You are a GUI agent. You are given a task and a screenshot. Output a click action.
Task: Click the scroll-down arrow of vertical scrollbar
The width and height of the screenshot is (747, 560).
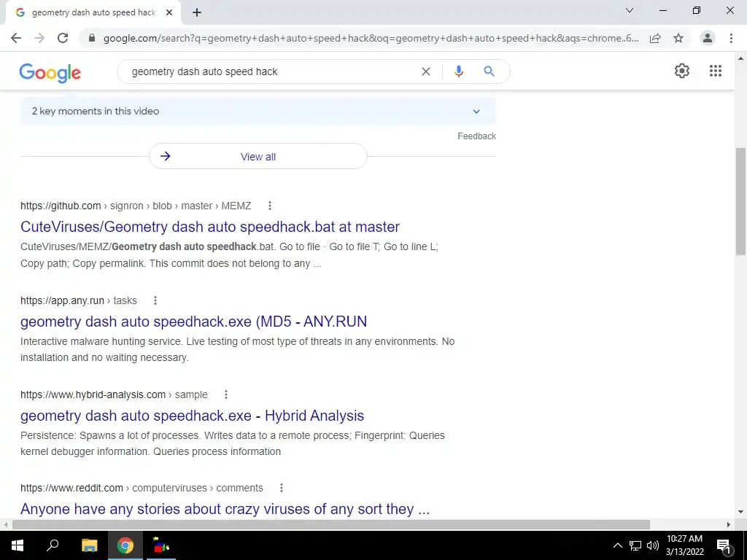tap(740, 512)
